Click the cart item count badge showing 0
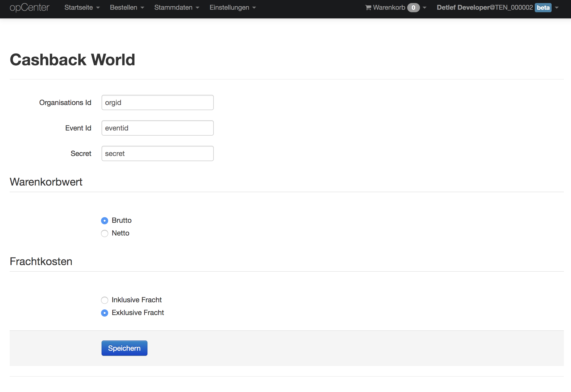The image size is (571, 392). tap(413, 7)
